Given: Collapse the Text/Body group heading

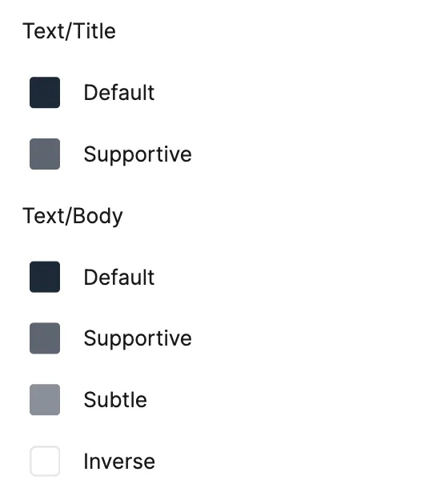Looking at the screenshot, I should pyautogui.click(x=73, y=216).
